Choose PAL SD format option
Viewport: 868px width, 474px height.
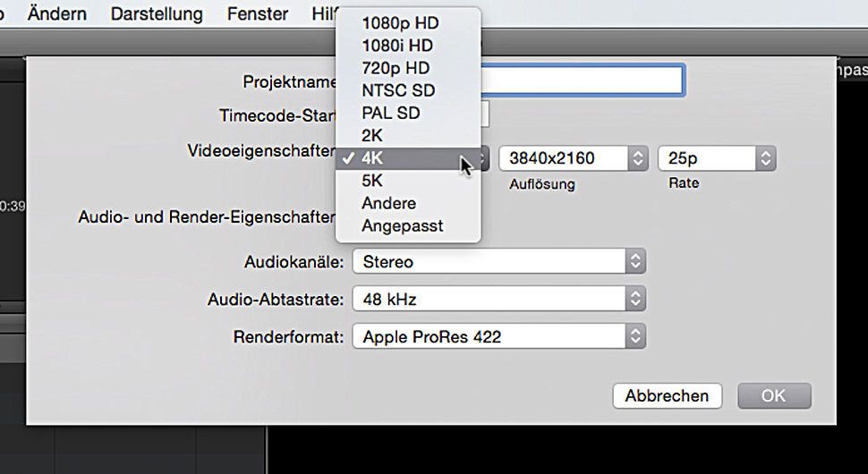390,114
